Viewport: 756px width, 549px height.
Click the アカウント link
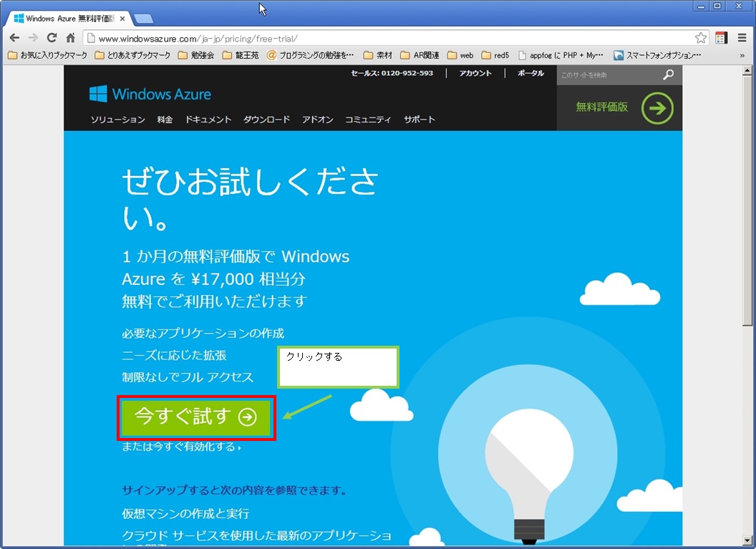coord(475,73)
